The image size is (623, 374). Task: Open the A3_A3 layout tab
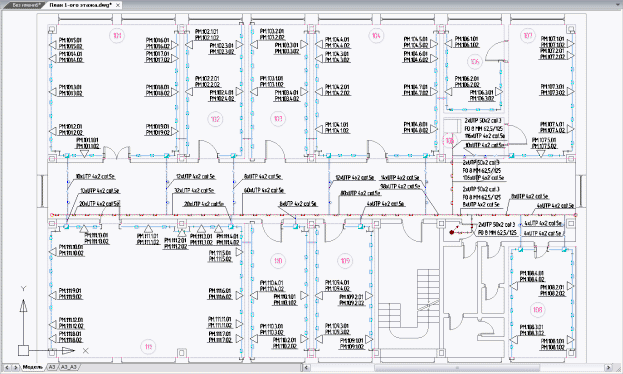click(69, 367)
